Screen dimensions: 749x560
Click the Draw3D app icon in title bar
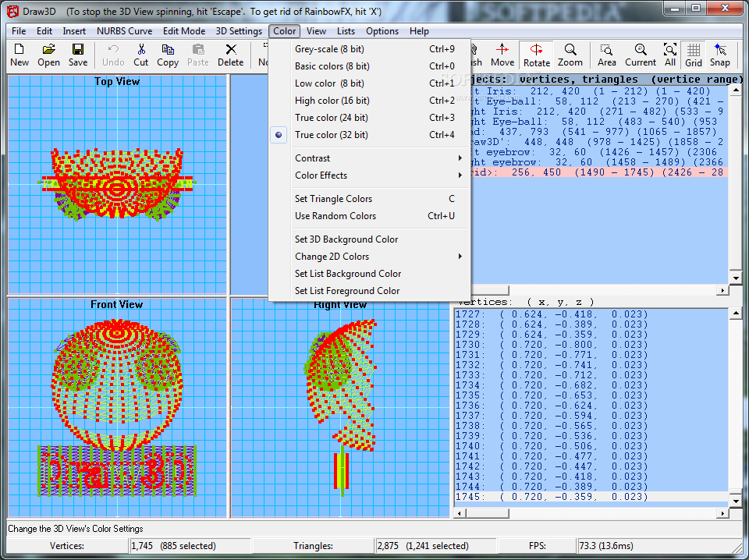13,10
